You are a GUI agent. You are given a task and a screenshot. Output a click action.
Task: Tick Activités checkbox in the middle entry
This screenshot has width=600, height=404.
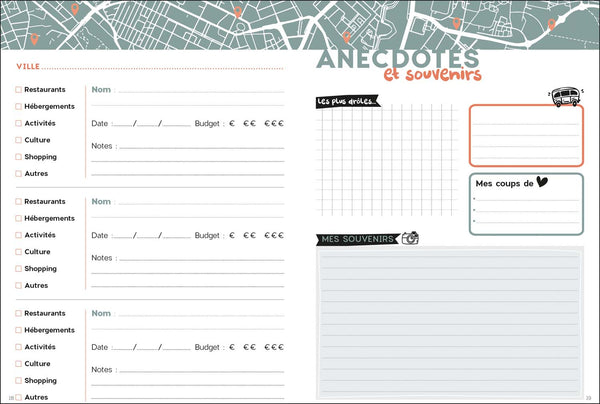tap(18, 235)
